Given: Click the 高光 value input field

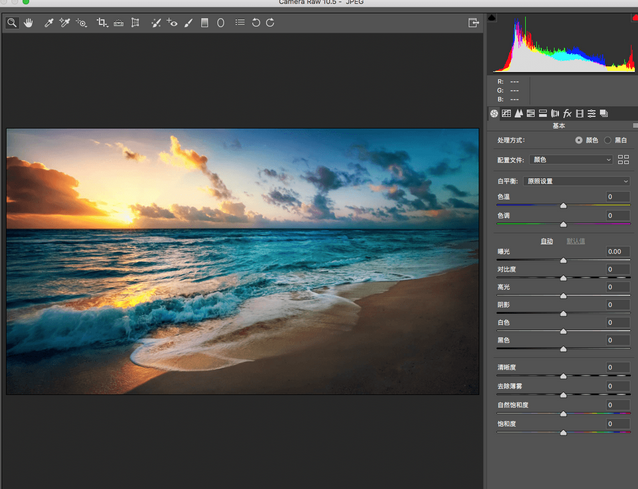Looking at the screenshot, I should click(618, 287).
